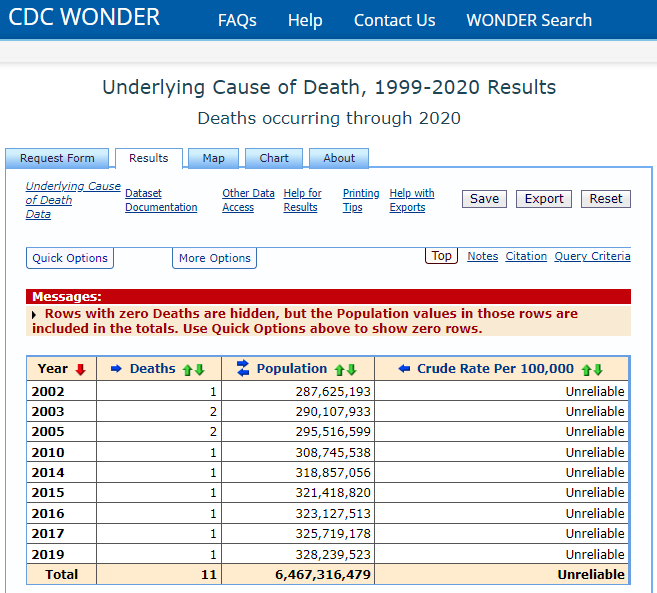Click the Year column header text
Image resolution: width=657 pixels, height=593 pixels.
click(52, 368)
